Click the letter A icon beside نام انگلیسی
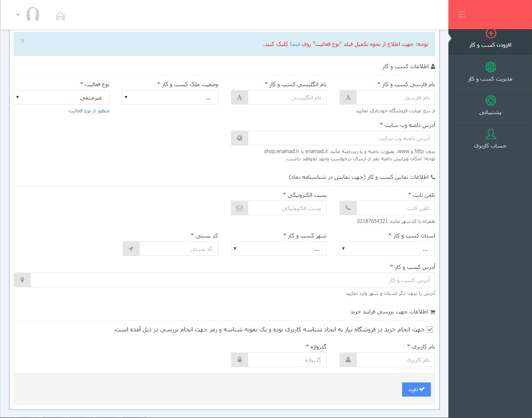The height and width of the screenshot is (418, 532). point(240,98)
